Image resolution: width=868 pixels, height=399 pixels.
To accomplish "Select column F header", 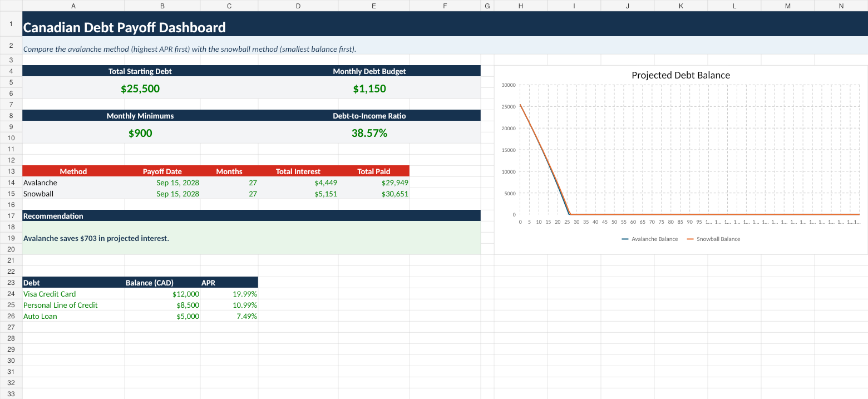I will click(x=445, y=6).
